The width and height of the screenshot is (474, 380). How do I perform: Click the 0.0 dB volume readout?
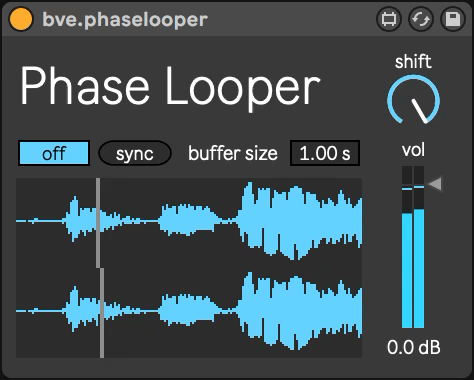click(x=414, y=348)
